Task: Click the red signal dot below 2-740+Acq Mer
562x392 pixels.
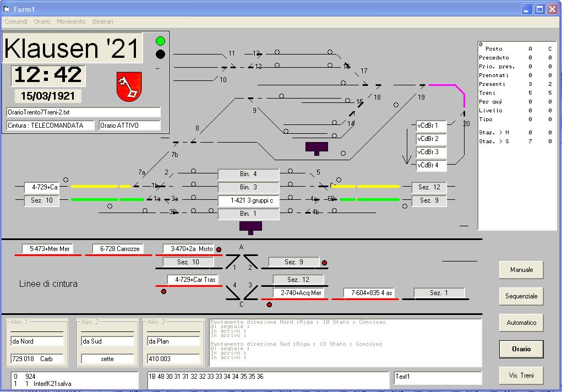Action: coord(269,304)
